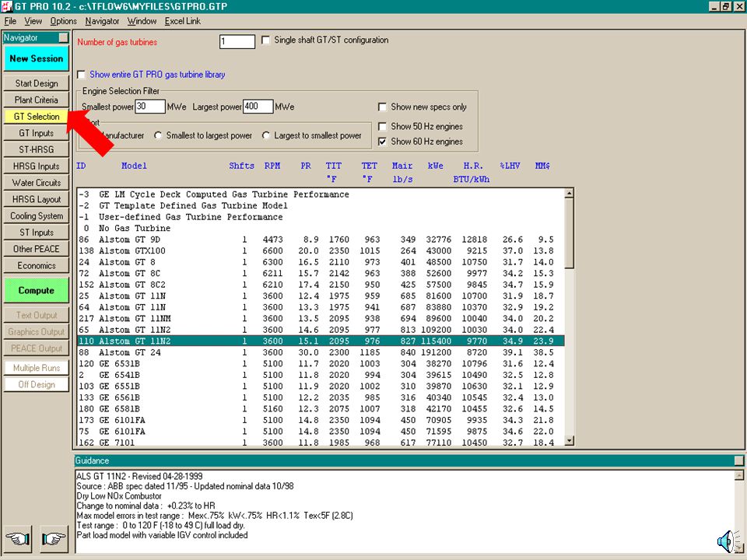Uncheck Show 60 Hz engines checkbox
Image resolution: width=747 pixels, height=560 pixels.
(382, 142)
